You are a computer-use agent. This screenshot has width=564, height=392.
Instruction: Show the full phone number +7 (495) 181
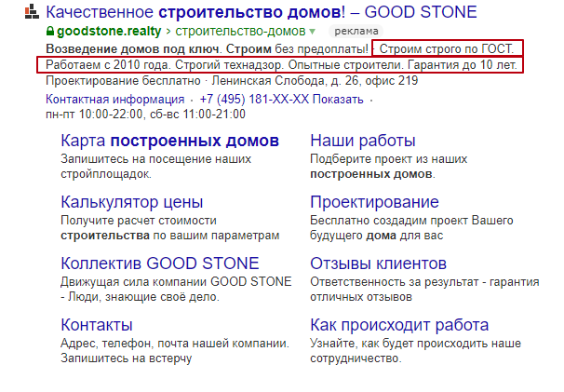point(281,99)
